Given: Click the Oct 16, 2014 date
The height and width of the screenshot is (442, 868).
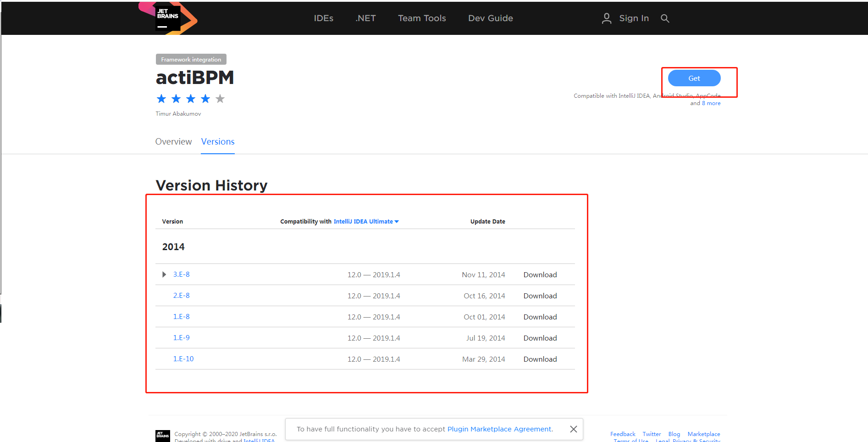Looking at the screenshot, I should click(x=484, y=296).
